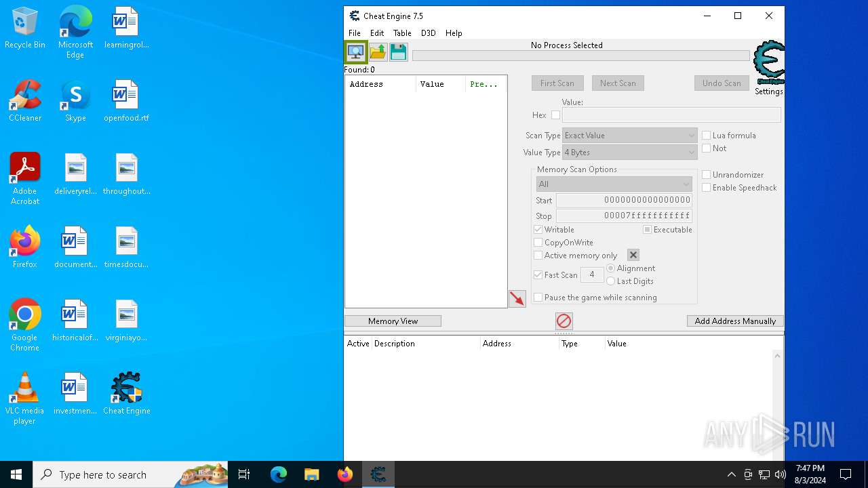Open the D3D menu
This screenshot has height=488, width=868.
pos(428,33)
